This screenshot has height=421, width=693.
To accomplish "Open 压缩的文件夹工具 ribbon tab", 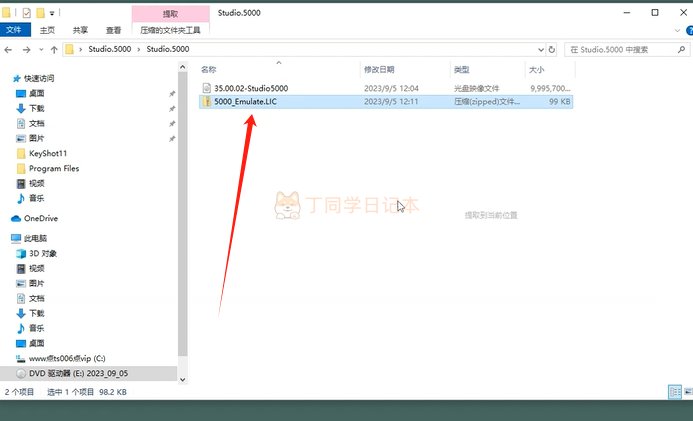I will pos(170,30).
